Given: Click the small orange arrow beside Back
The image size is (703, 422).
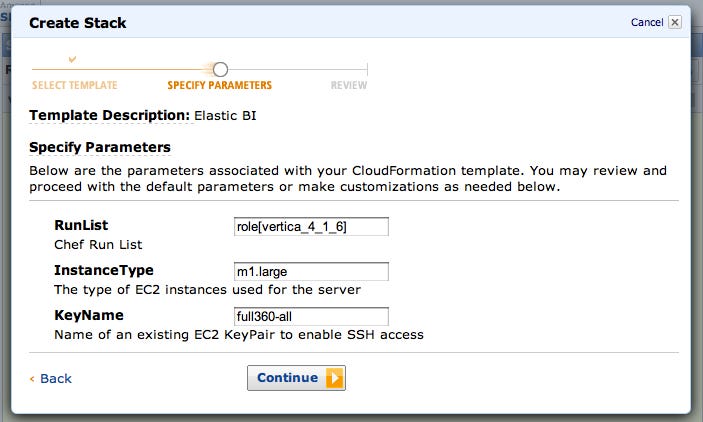Looking at the screenshot, I should [x=32, y=379].
